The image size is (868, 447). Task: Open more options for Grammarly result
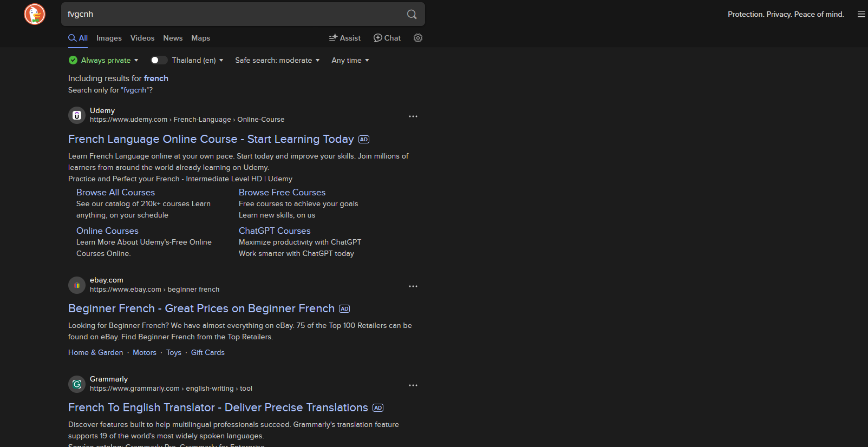click(x=413, y=385)
